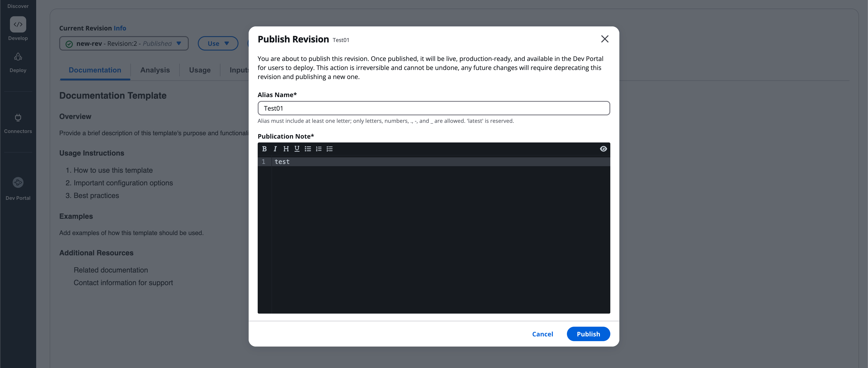
Task: Toggle the markdown preview with the eye icon
Action: (603, 149)
